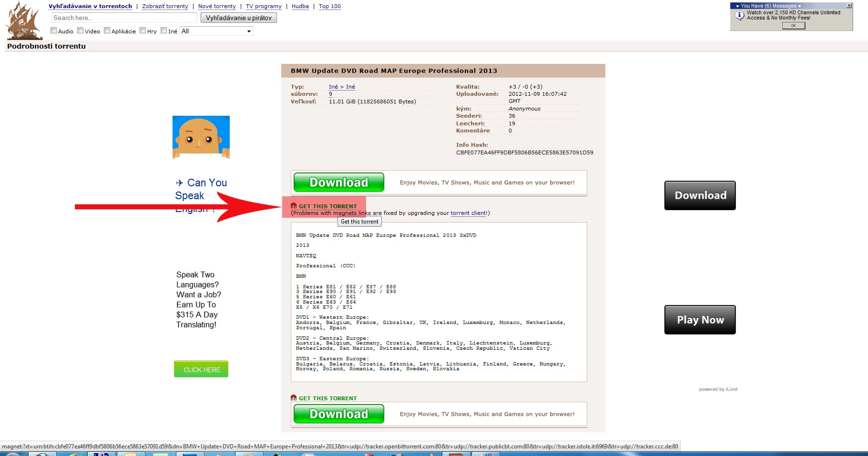Viewport: 868px width, 456px height.
Task: Click the magnet icon beside bottom Get This Torrent
Action: (x=294, y=398)
